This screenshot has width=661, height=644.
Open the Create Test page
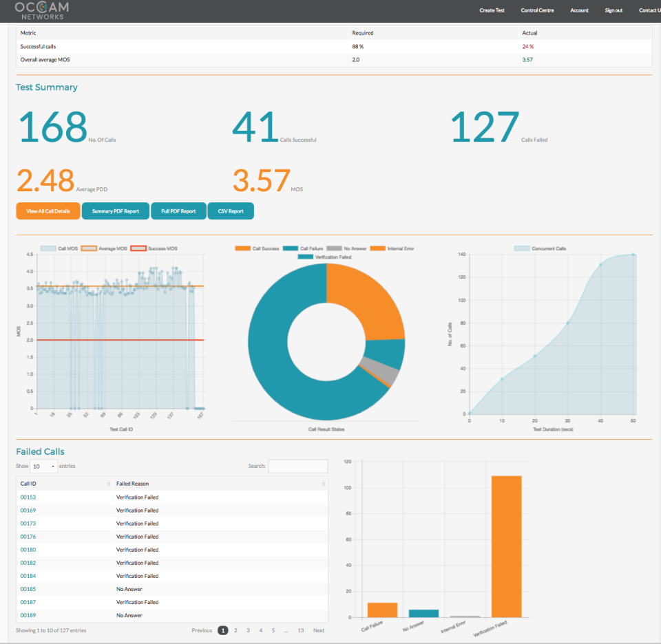coord(492,10)
